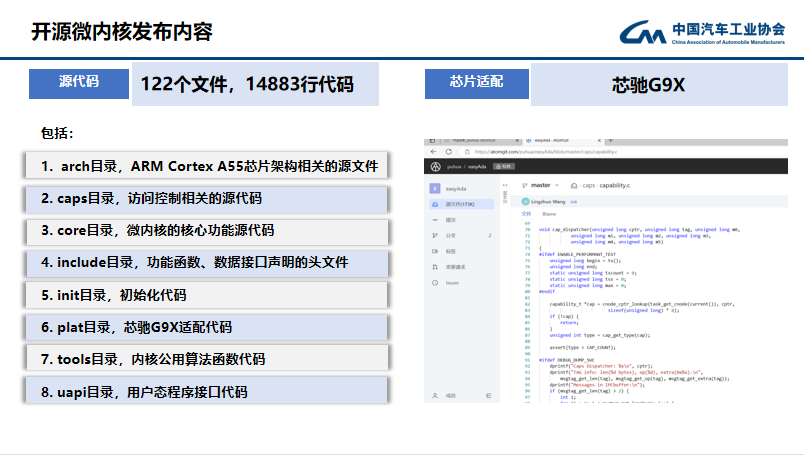
Task: Go back with the browser back arrow
Action: tap(433, 152)
